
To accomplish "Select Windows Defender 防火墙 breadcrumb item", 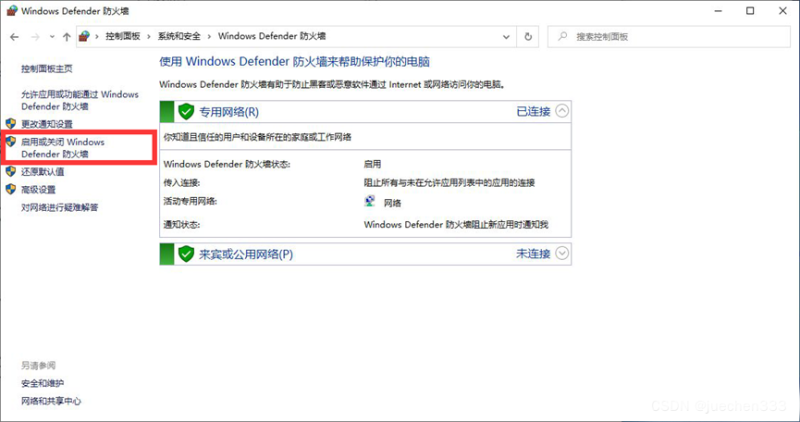I will pos(272,36).
